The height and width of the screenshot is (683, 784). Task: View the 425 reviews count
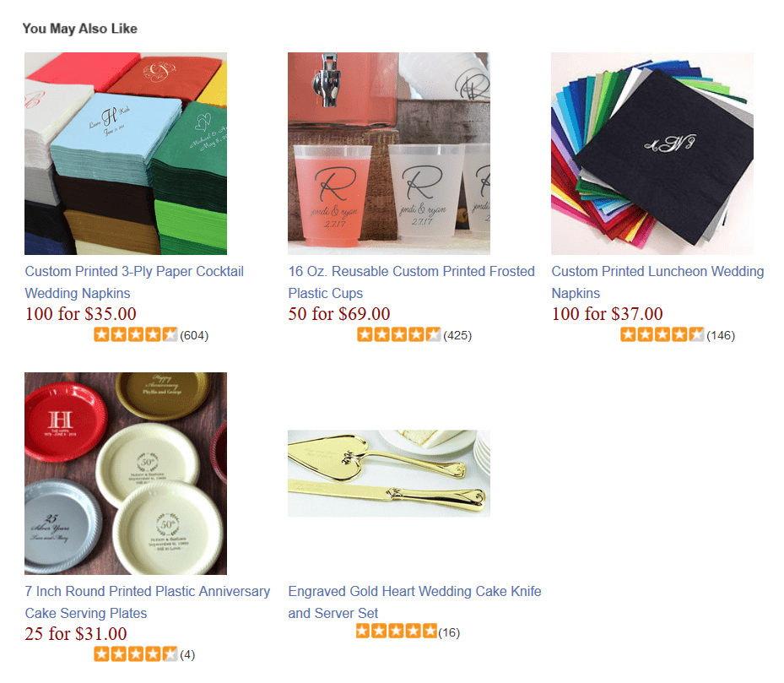[x=457, y=336]
